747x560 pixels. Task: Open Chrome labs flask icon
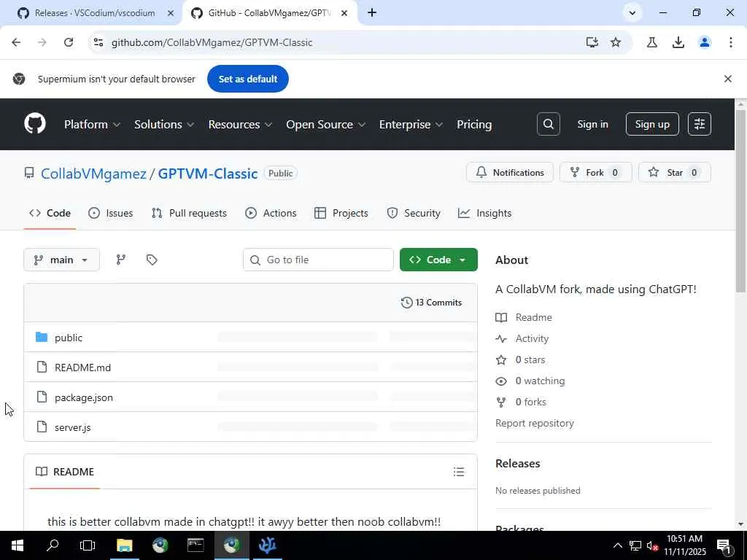pos(651,42)
